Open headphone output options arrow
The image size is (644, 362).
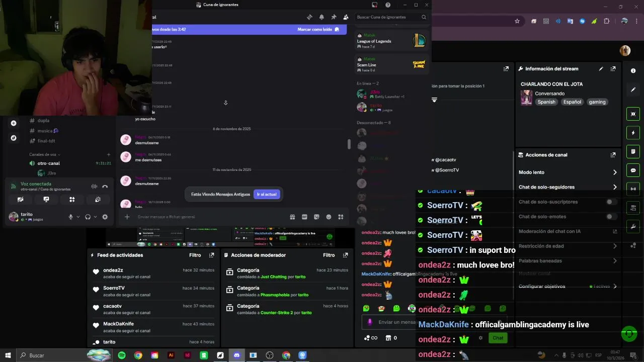click(x=95, y=217)
